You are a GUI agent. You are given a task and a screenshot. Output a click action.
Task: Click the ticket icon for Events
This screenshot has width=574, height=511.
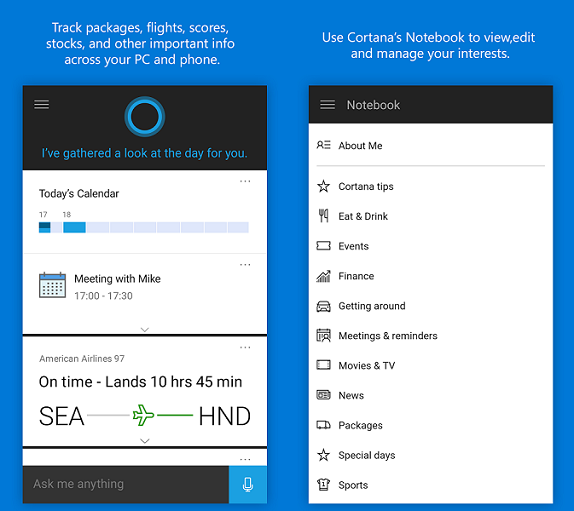point(323,246)
